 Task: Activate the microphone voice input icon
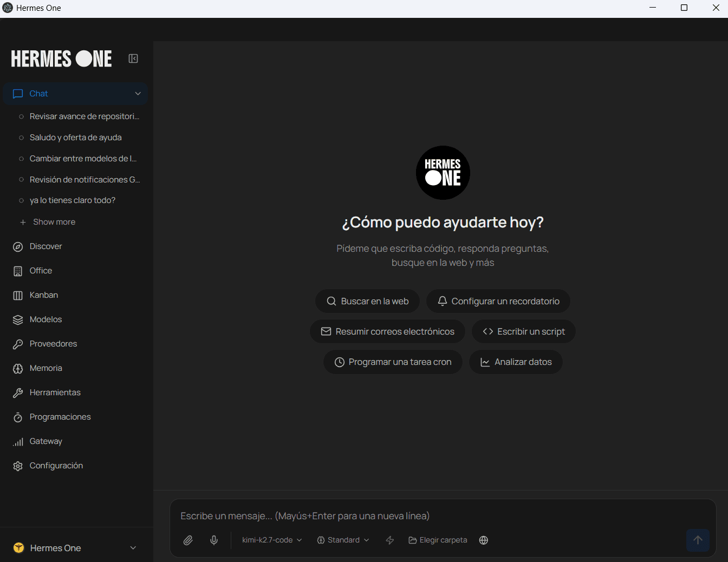coord(214,540)
